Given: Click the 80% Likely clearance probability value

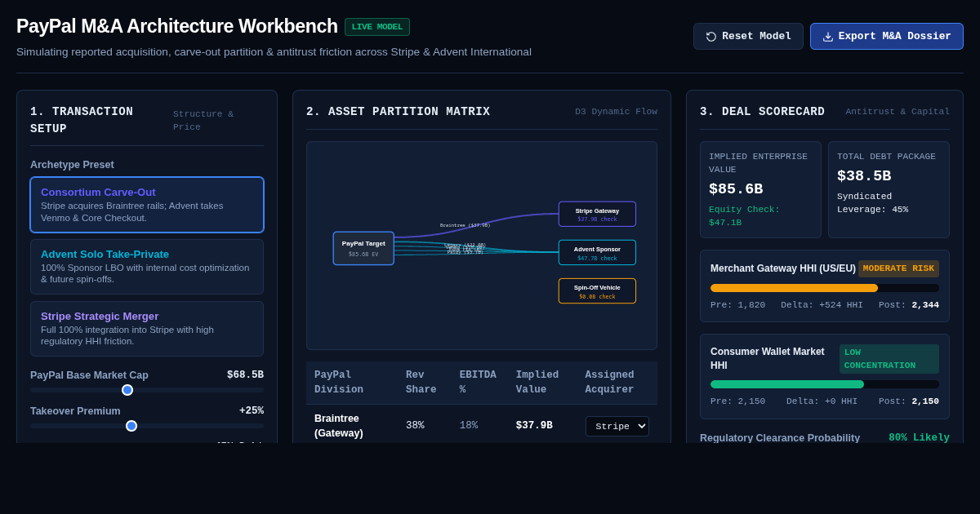Looking at the screenshot, I should (x=919, y=437).
